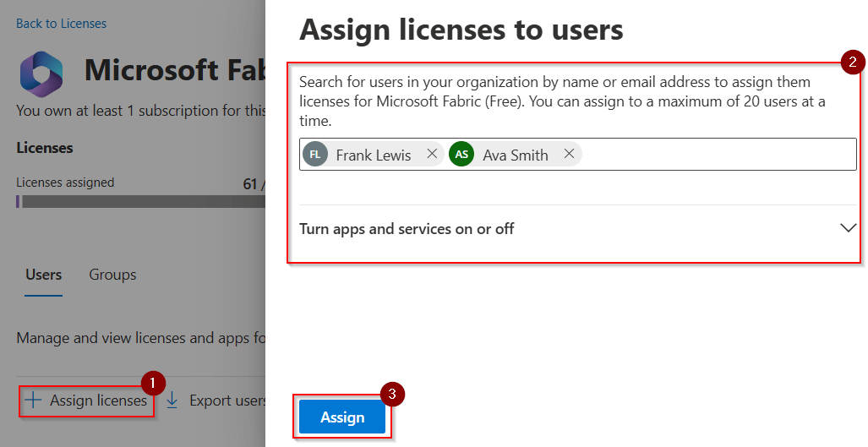Click the plus icon beside Assign licenses
Viewport: 868px width, 447px height.
click(x=34, y=401)
